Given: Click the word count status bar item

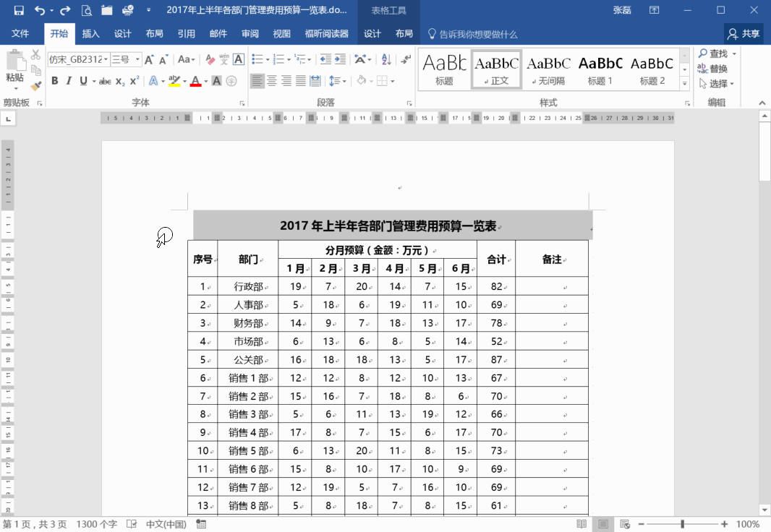Looking at the screenshot, I should pos(96,524).
